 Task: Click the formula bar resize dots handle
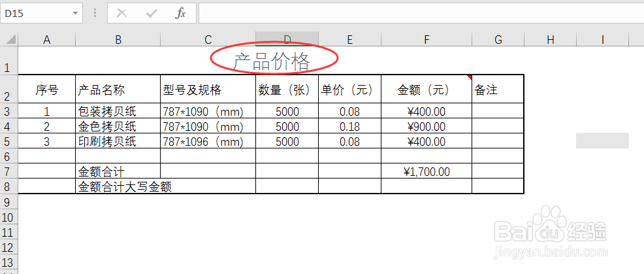[x=95, y=14]
